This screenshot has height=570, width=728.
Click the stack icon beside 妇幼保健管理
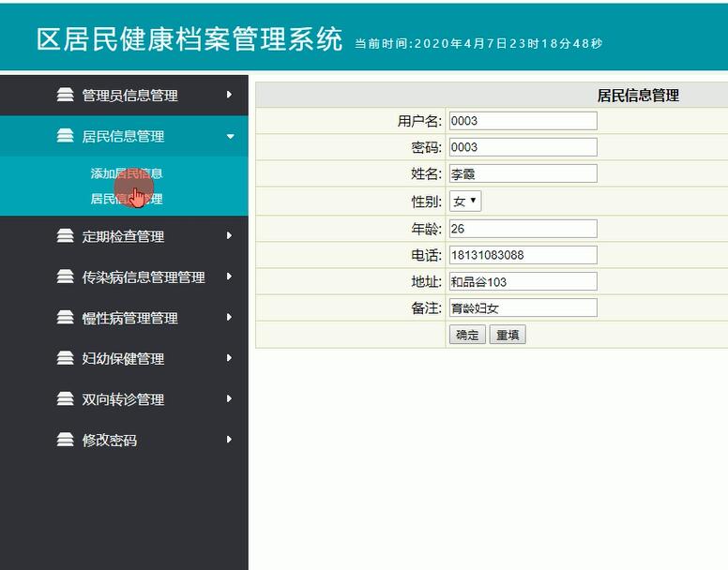65,358
